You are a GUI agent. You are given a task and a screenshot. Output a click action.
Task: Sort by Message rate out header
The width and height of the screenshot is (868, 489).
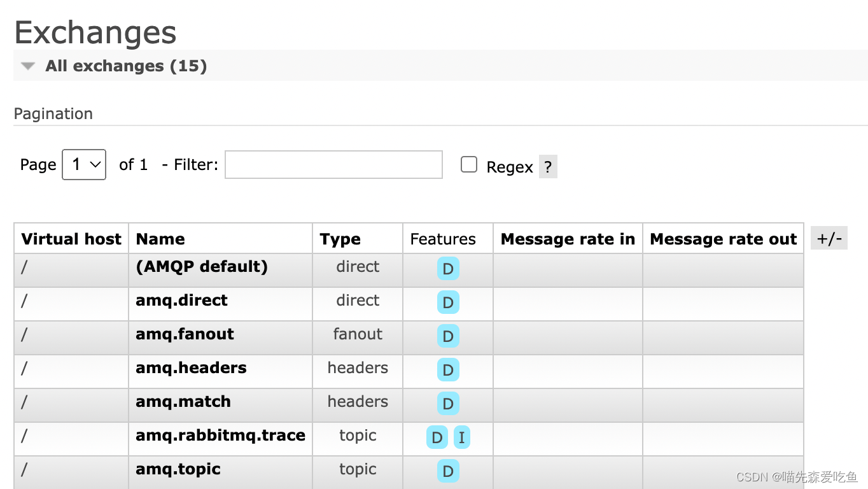[724, 239]
